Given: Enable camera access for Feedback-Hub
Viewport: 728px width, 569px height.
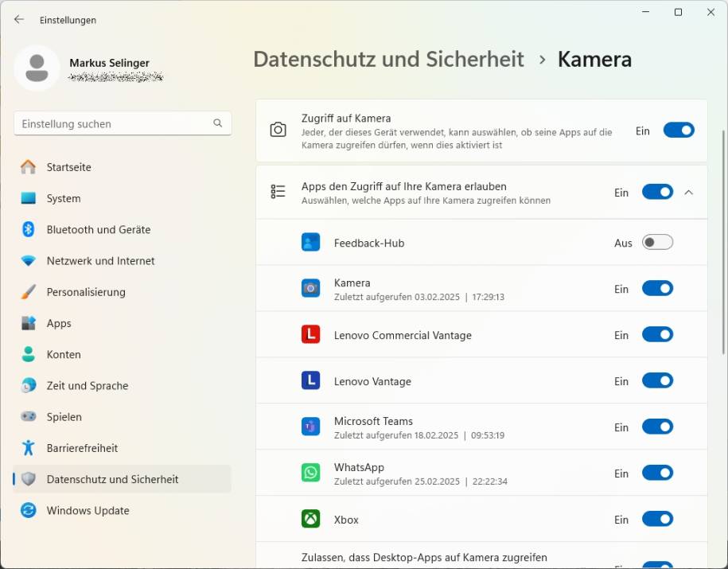Looking at the screenshot, I should coord(657,242).
